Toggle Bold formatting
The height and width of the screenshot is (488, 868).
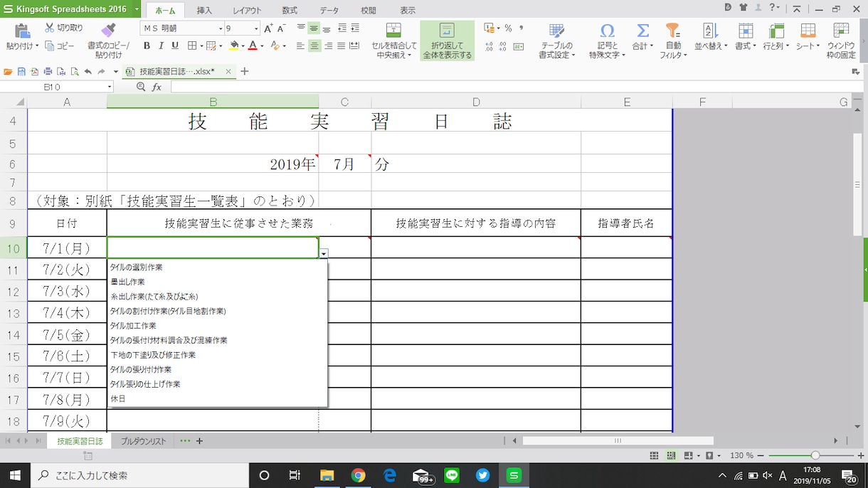point(147,46)
